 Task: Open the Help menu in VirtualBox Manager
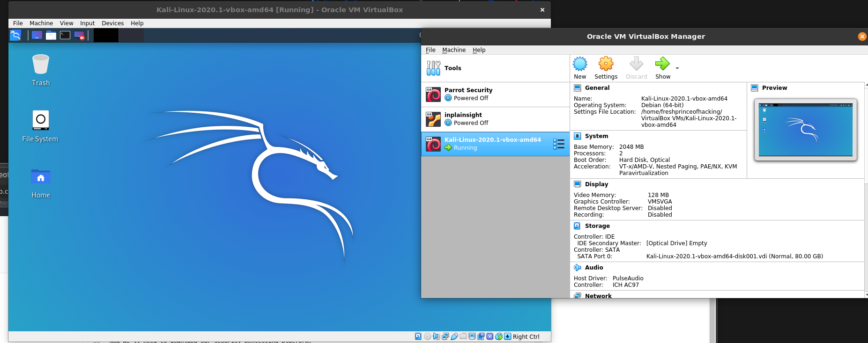(x=479, y=50)
